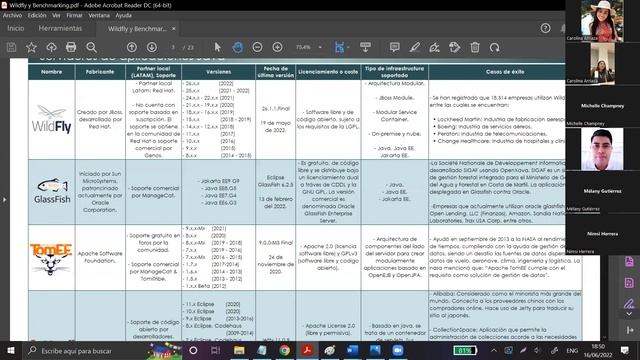
Task: Click the Fabricante column header
Action: click(x=100, y=72)
